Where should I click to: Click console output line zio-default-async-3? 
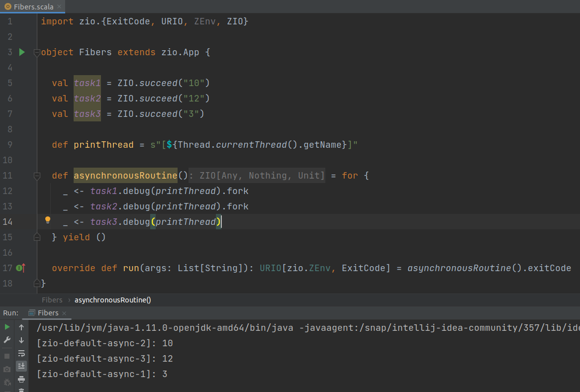[x=104, y=359]
